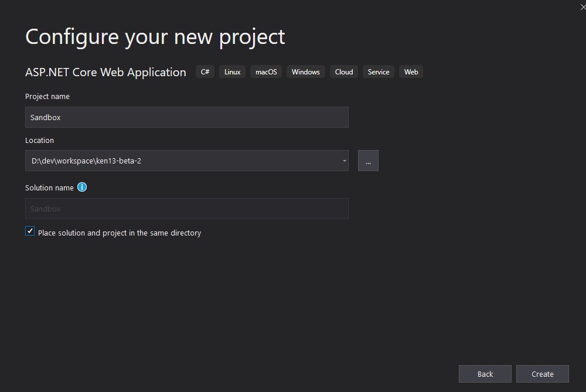Focus the Project name input field
Image resolution: width=586 pixels, height=392 pixels.
point(187,117)
